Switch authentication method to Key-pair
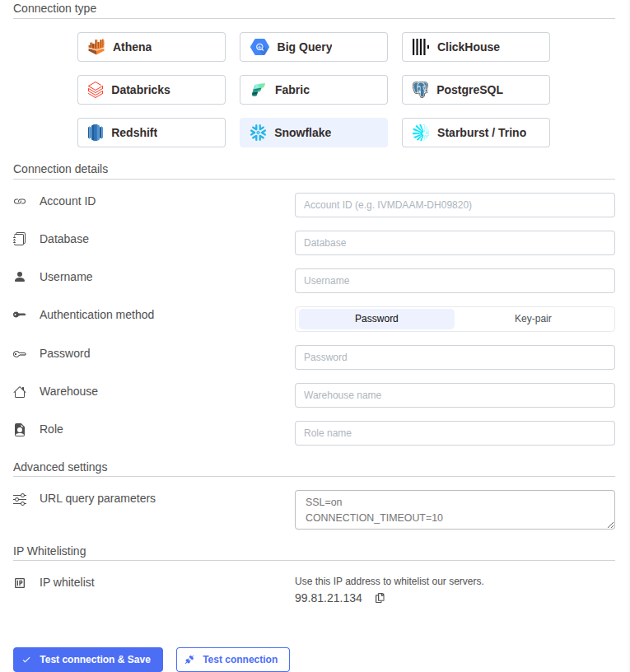 click(x=533, y=319)
